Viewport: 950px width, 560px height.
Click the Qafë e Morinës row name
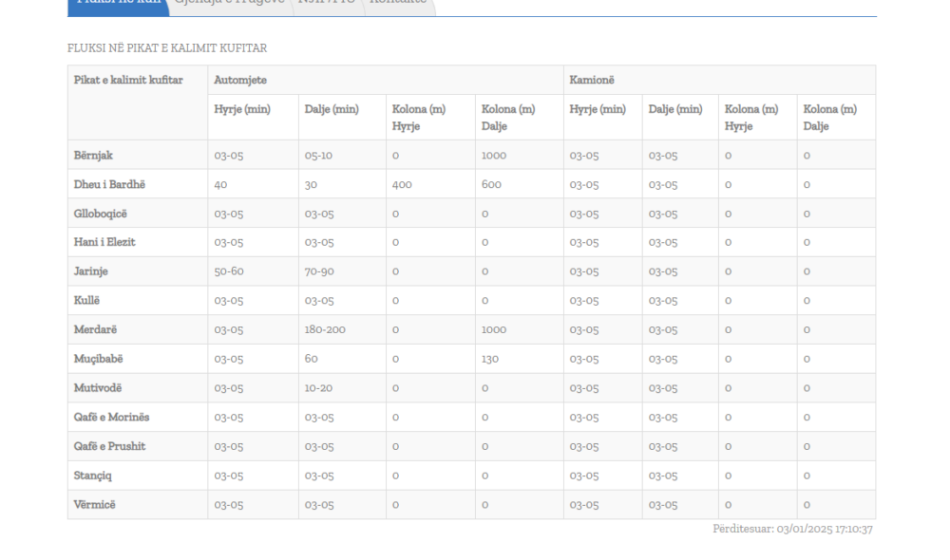pyautogui.click(x=112, y=418)
